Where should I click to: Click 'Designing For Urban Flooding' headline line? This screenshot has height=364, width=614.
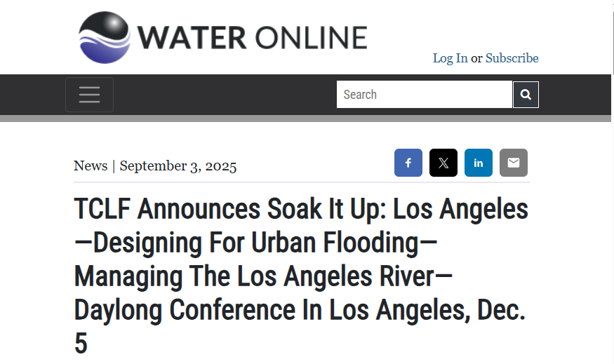coord(255,243)
